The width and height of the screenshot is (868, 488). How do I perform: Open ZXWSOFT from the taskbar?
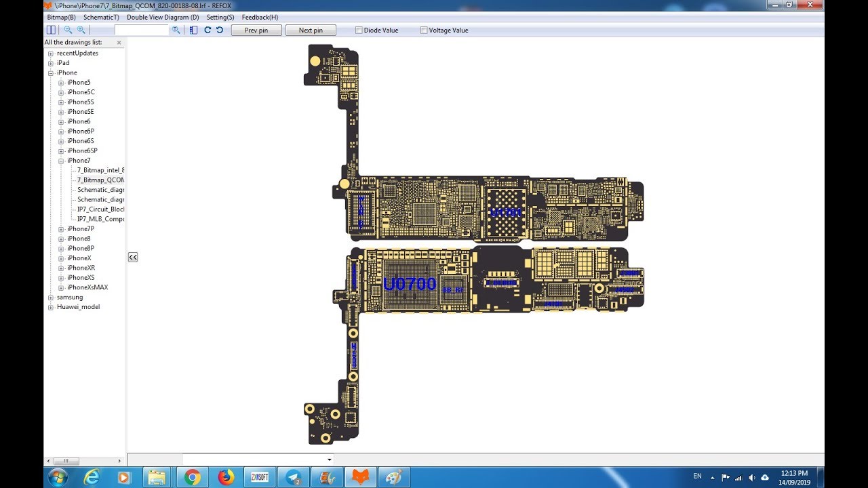click(260, 477)
